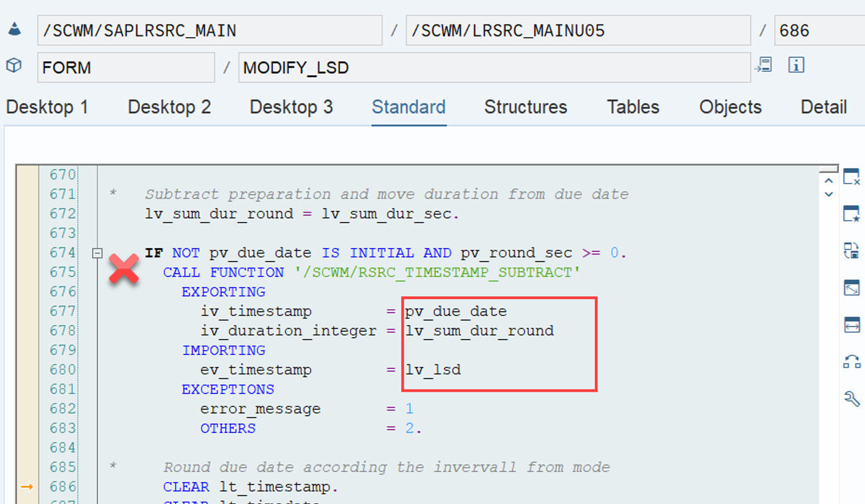Image resolution: width=865 pixels, height=504 pixels.
Task: Open the Detail tab
Action: (x=824, y=107)
